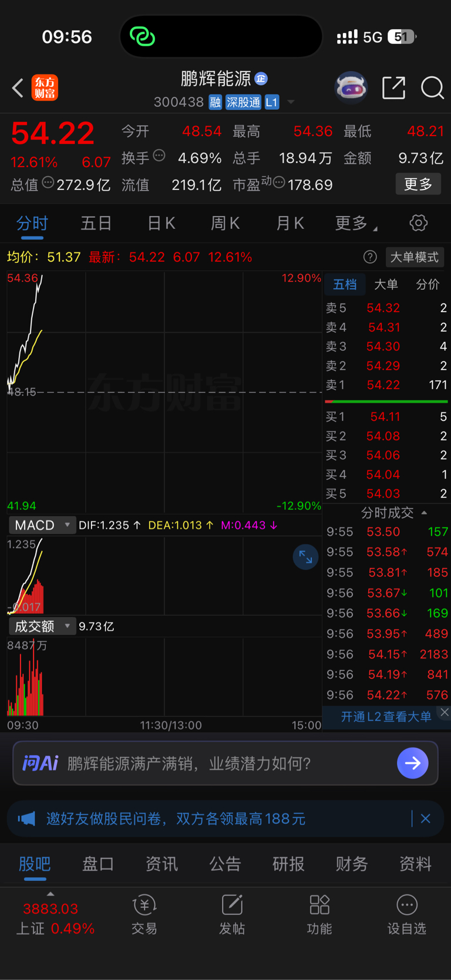Tap trade row 54.15 with volume 2183
This screenshot has width=451, height=980.
tap(387, 654)
